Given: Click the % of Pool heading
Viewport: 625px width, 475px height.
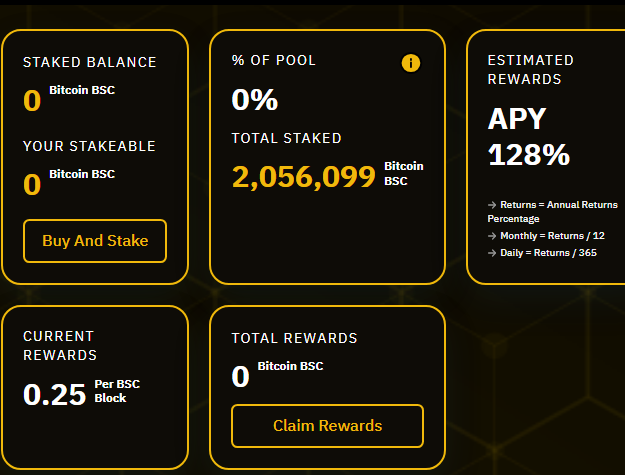Looking at the screenshot, I should [x=274, y=60].
